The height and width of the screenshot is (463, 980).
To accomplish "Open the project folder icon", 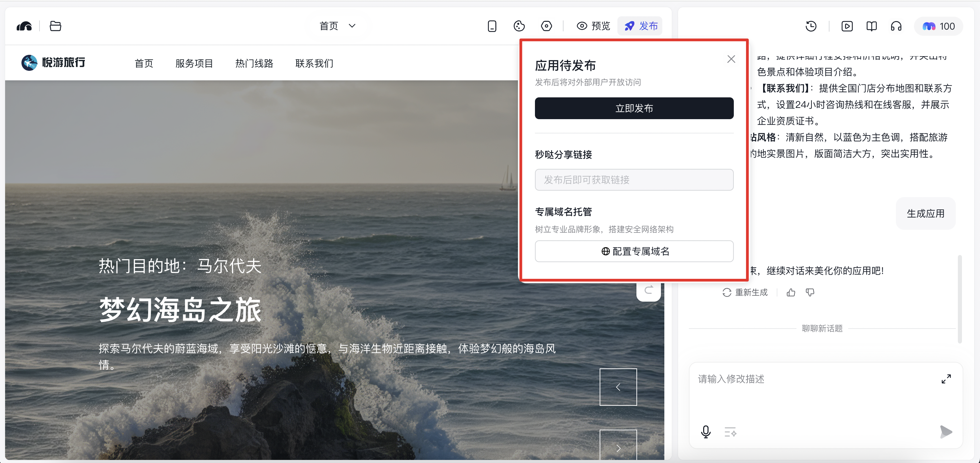I will (56, 26).
